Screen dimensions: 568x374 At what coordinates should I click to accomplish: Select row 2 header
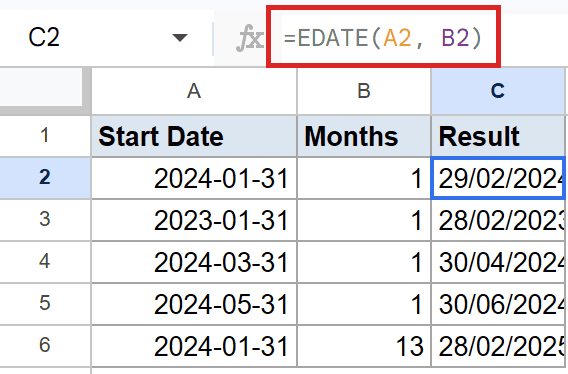coord(45,178)
